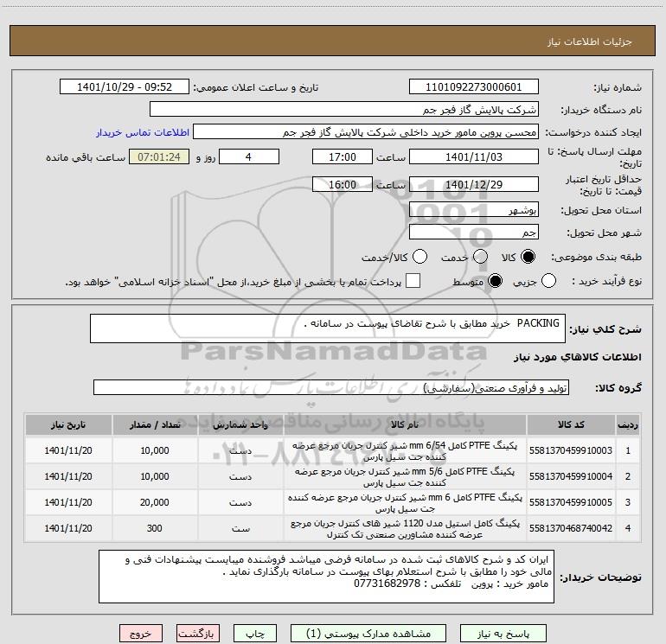The image size is (666, 644).
Task: Click the PTFE 6 mm packing item name
Action: [x=405, y=503]
